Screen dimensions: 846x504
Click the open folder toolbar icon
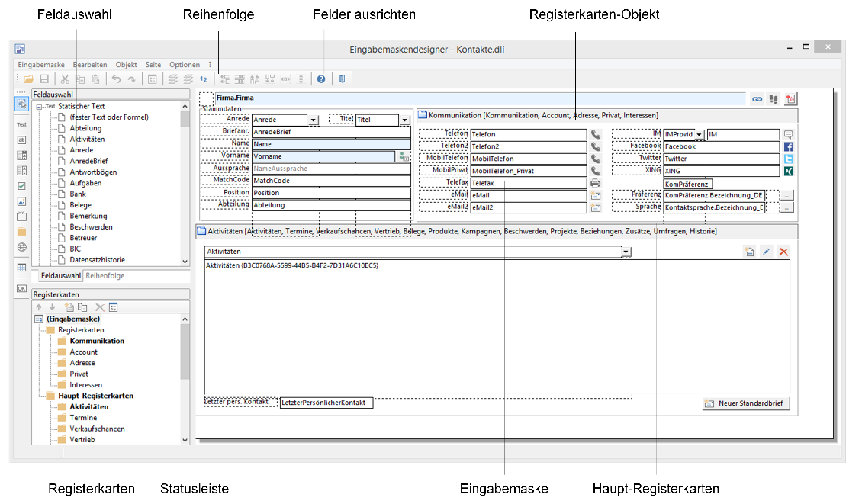(28, 79)
